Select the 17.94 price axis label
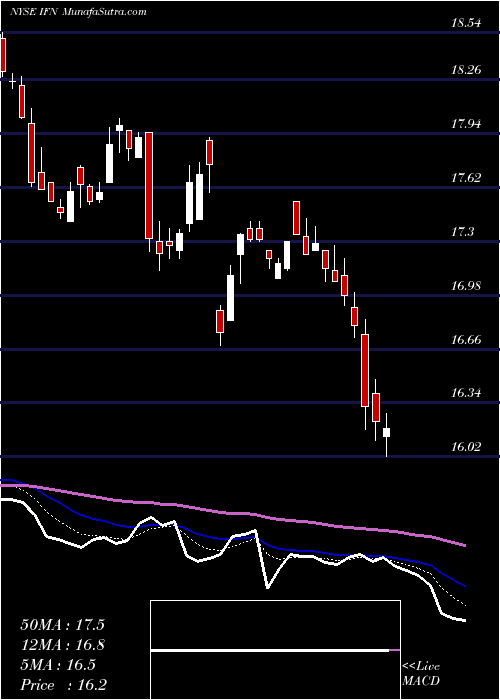 pyautogui.click(x=466, y=124)
